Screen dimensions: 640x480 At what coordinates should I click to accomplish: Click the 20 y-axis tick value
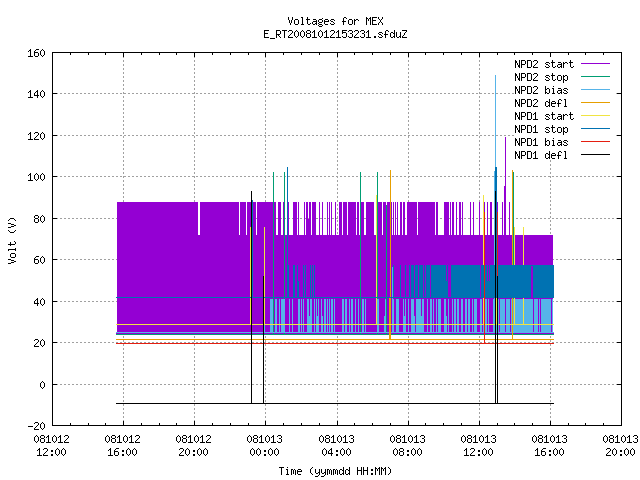point(39,343)
